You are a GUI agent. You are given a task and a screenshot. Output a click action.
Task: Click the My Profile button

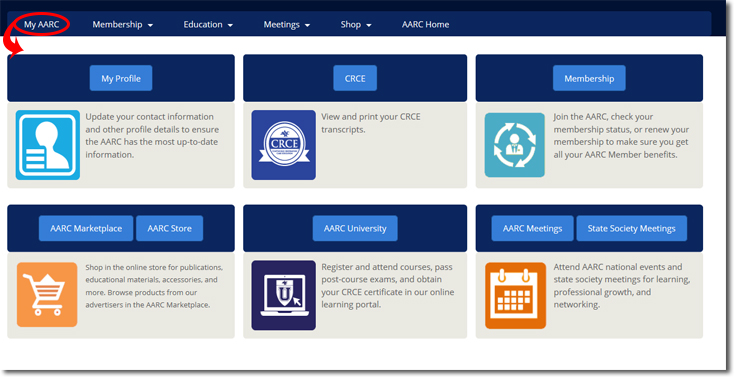121,78
